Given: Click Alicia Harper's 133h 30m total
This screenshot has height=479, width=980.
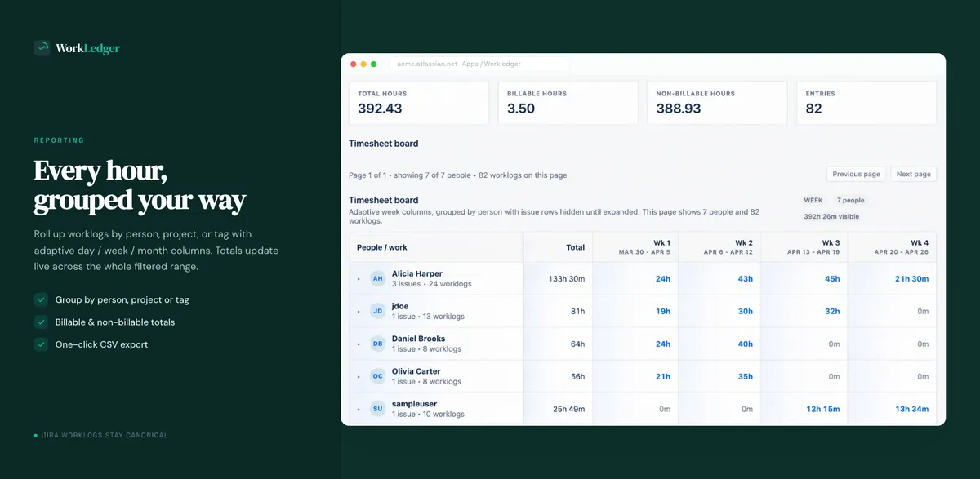Looking at the screenshot, I should click(566, 278).
